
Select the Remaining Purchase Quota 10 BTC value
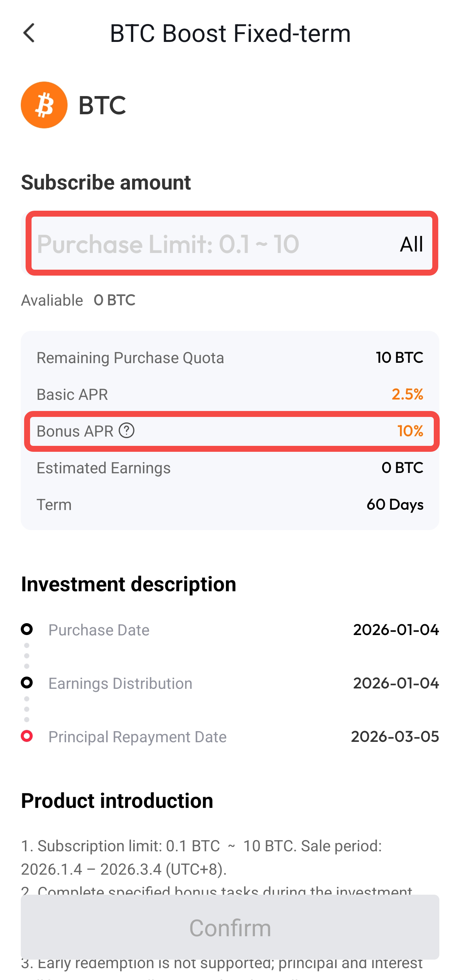tap(399, 358)
